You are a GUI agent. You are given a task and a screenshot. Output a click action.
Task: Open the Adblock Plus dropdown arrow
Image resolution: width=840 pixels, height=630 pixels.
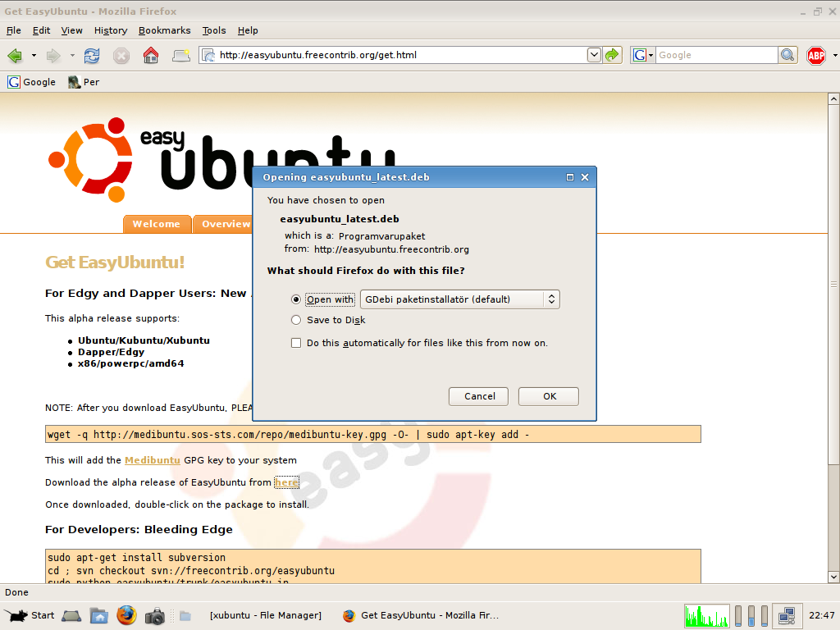(x=834, y=55)
